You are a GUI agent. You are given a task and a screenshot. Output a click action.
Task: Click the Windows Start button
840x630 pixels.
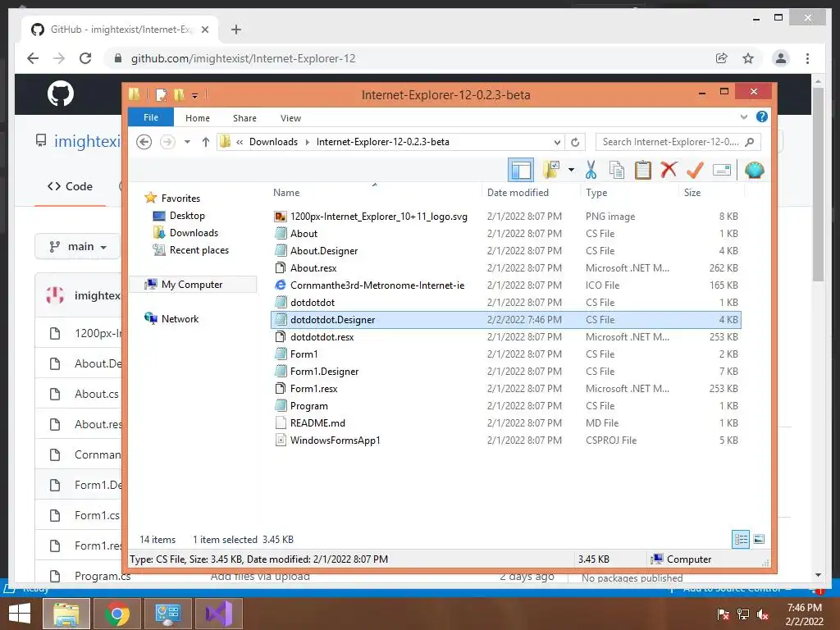tap(20, 614)
